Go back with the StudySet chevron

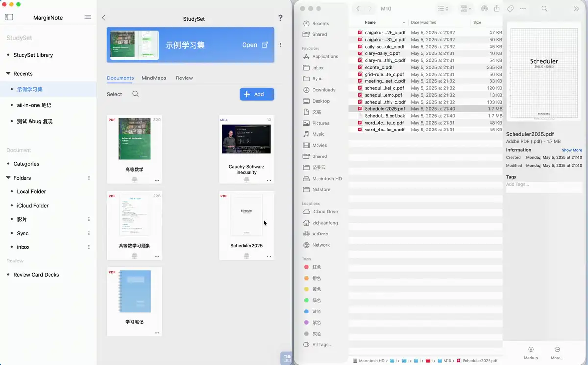point(104,18)
